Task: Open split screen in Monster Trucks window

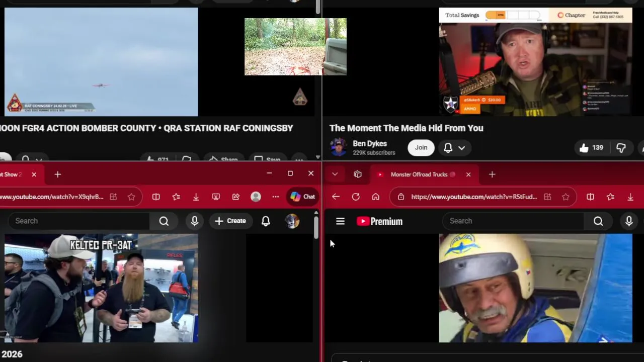Action: pyautogui.click(x=590, y=197)
